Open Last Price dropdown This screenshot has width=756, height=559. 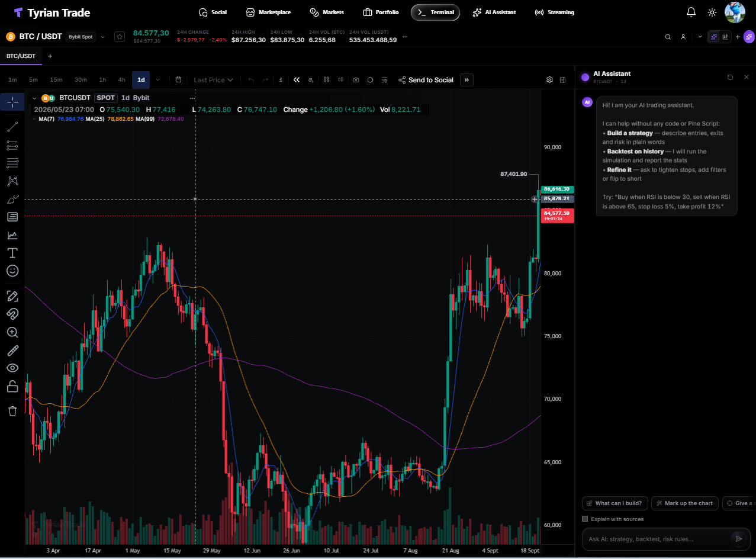[x=213, y=80]
